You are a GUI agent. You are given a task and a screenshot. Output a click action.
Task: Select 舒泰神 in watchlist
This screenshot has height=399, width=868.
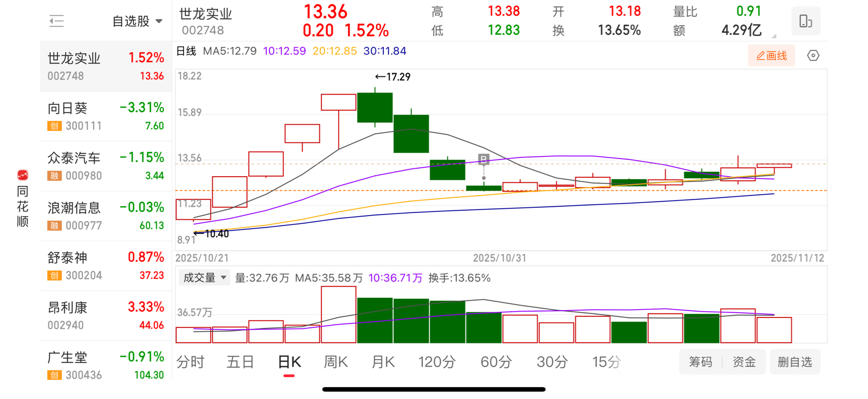coord(106,266)
